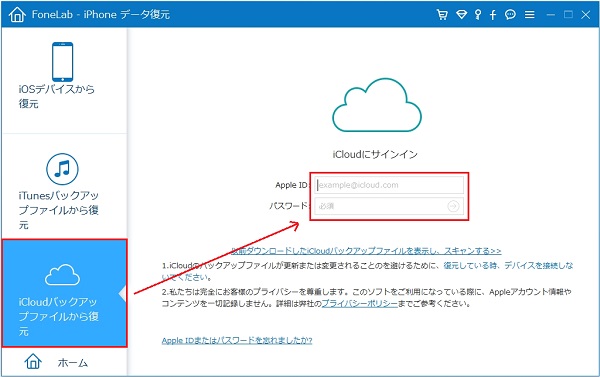Open the プライバシーポリシー link
The image size is (600, 377).
360,304
